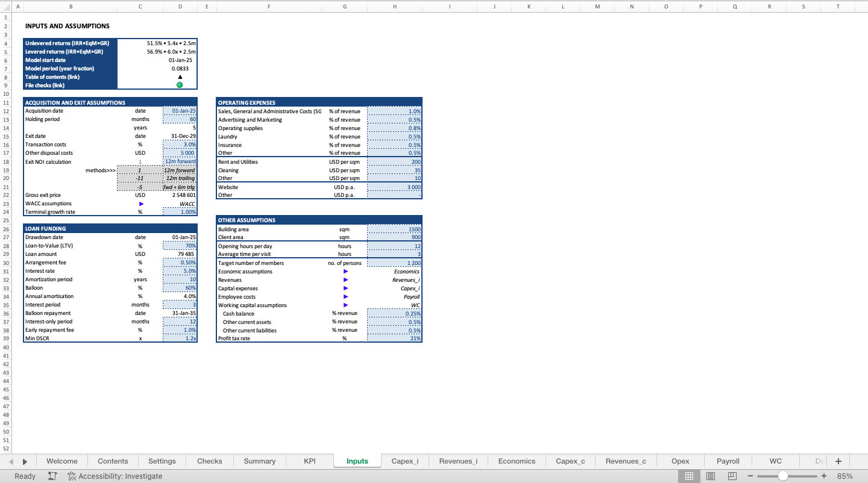868x483 pixels.
Task: Switch to Page Layout view icon
Action: pos(710,476)
